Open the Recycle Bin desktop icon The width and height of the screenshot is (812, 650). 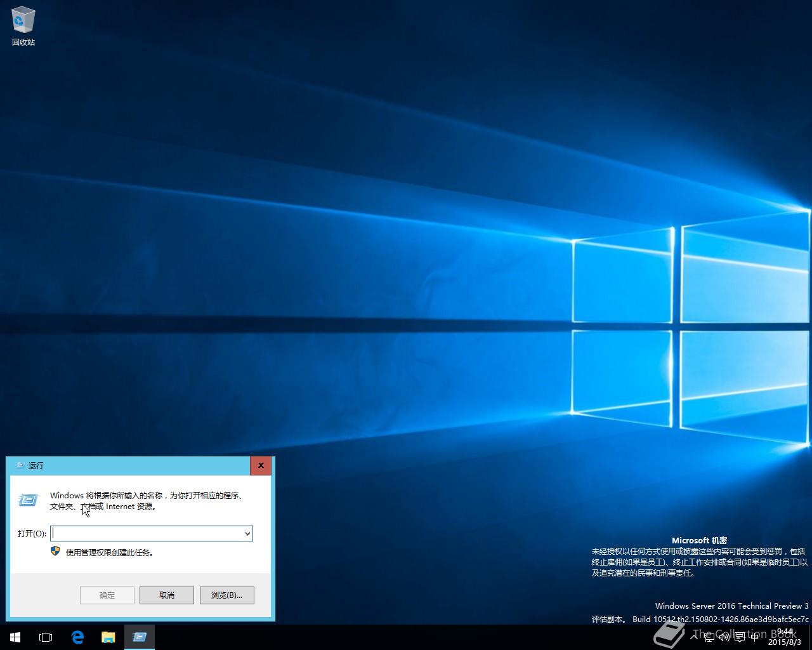click(x=23, y=27)
